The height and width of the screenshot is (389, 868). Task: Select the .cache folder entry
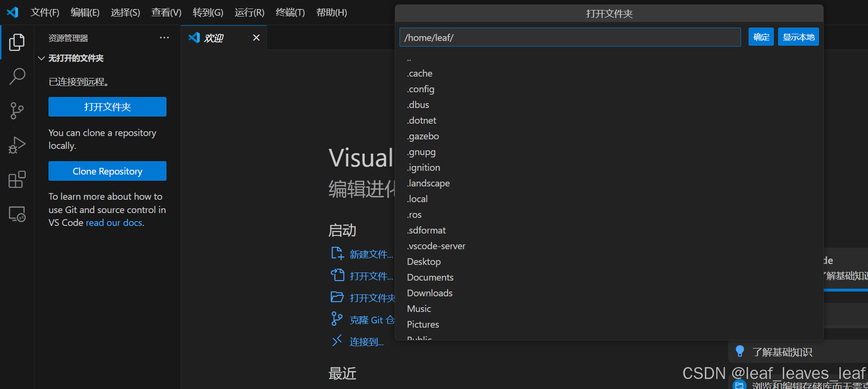609,73
